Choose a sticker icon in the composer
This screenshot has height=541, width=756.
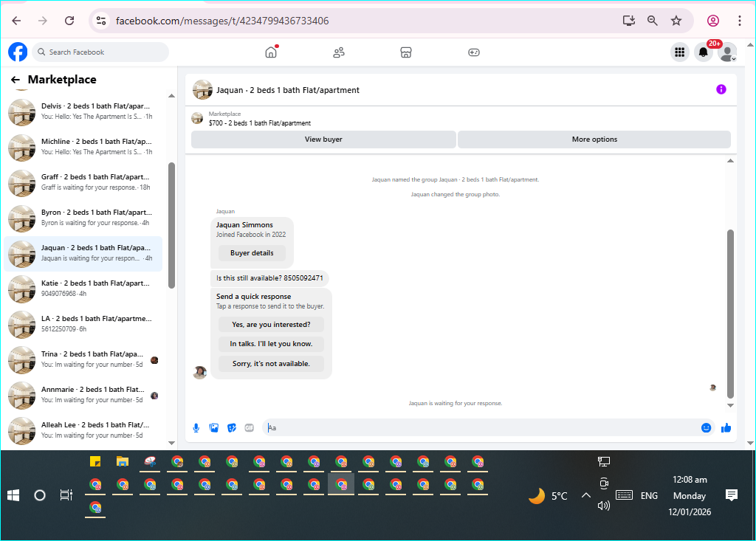(232, 427)
